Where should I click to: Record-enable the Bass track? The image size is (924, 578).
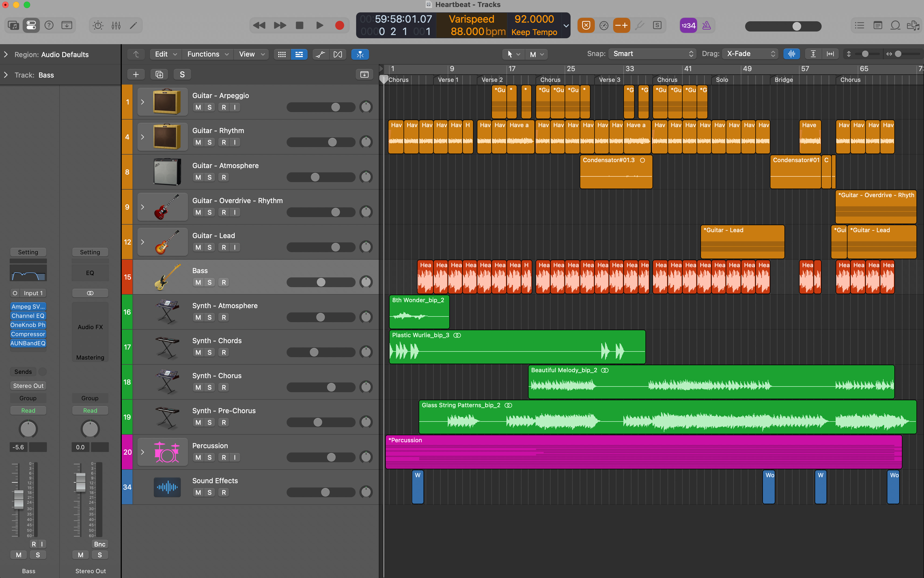click(224, 283)
